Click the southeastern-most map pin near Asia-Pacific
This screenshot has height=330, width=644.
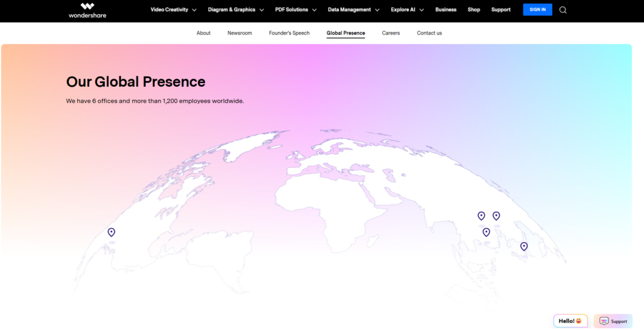click(524, 246)
